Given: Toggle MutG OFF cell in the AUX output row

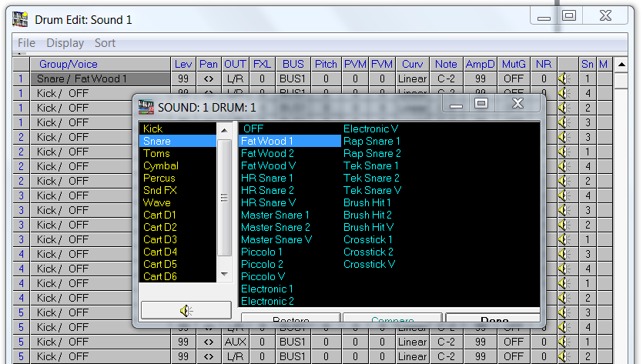Looking at the screenshot, I should [x=513, y=342].
